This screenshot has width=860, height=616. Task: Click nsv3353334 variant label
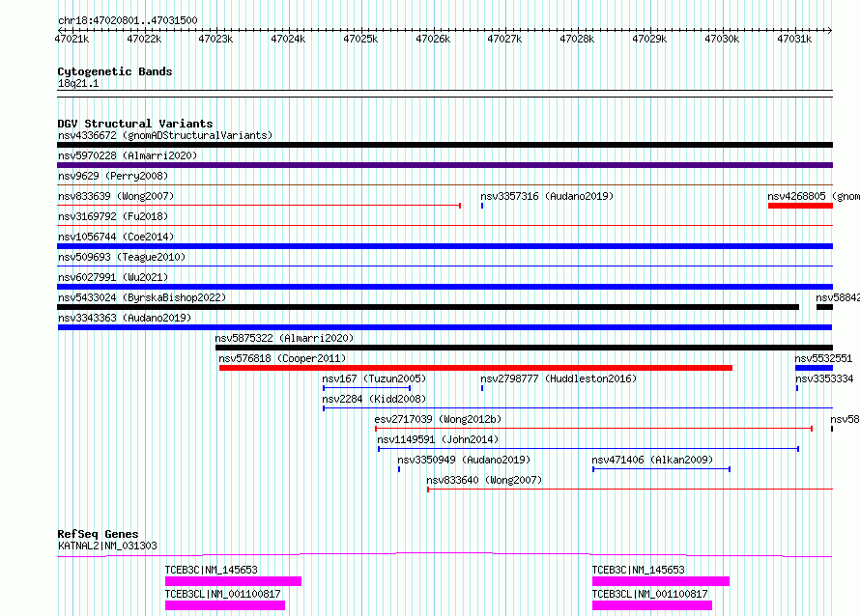824,378
